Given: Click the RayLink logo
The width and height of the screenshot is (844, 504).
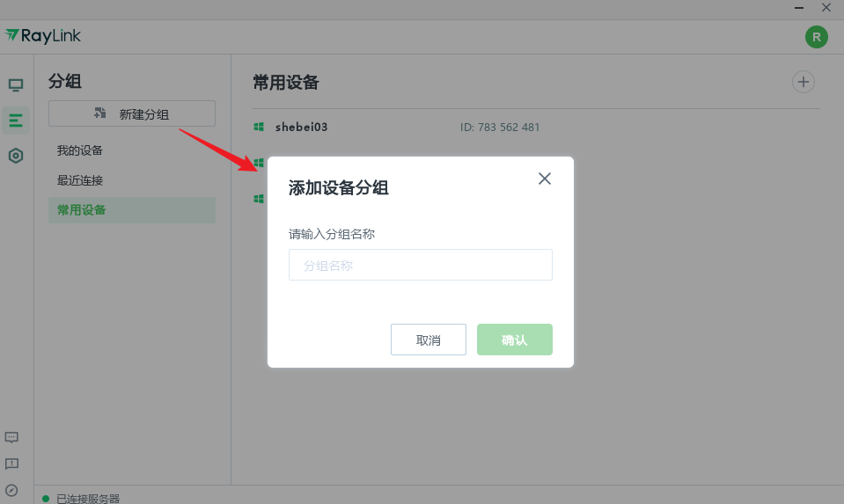Looking at the screenshot, I should (43, 35).
